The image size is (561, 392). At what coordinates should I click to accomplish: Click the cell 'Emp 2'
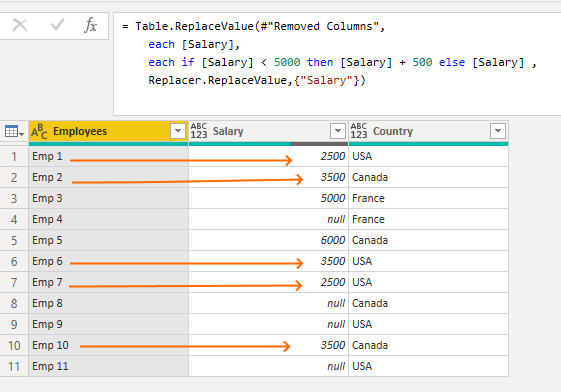(x=108, y=177)
